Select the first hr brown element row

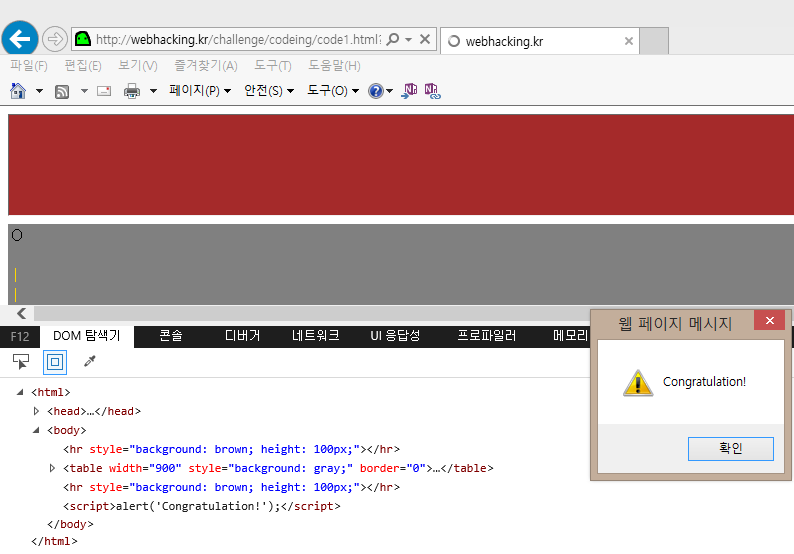tap(231, 449)
